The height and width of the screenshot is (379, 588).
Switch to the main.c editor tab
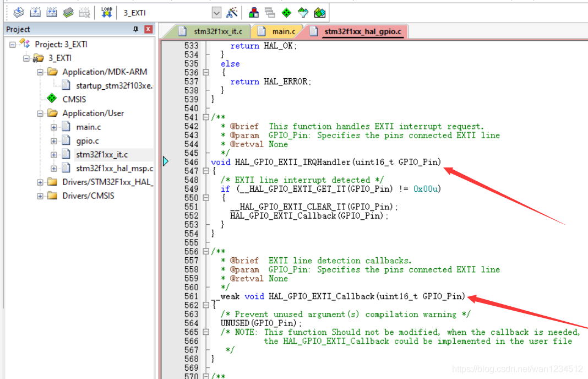coord(284,31)
